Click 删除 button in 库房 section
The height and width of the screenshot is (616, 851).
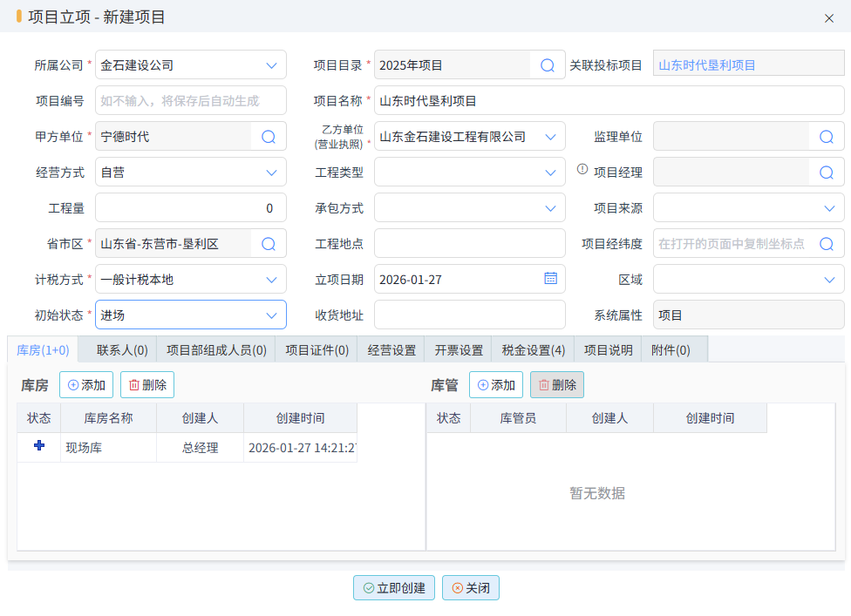[x=147, y=385]
